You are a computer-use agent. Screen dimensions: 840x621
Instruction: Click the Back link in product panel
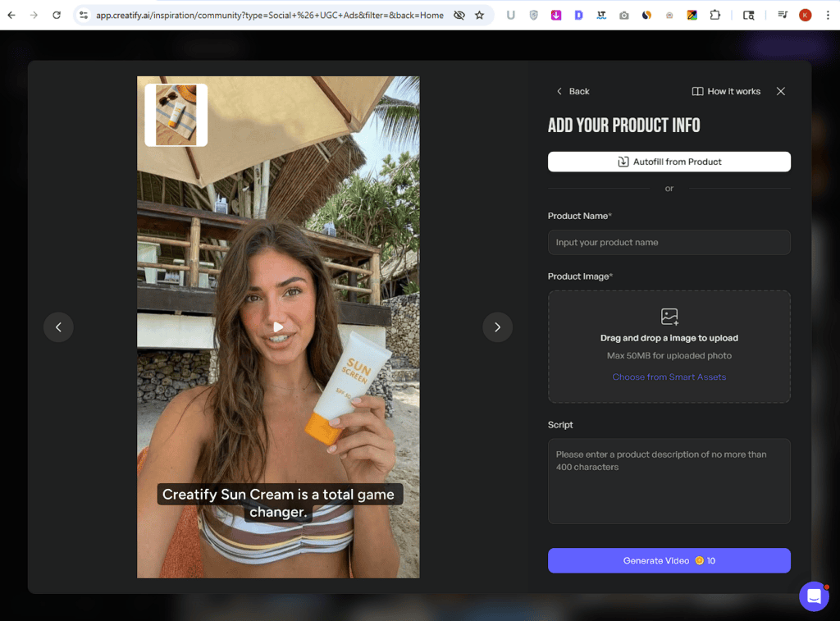573,92
